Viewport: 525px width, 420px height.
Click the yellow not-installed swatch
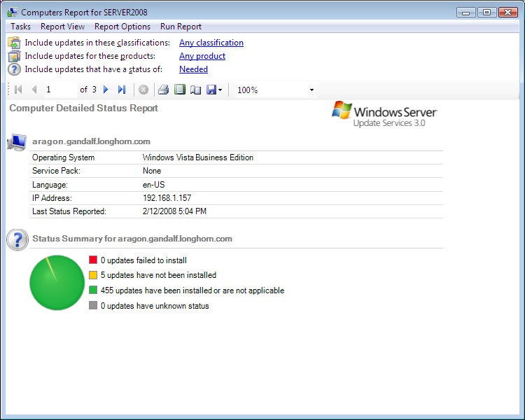tap(93, 275)
